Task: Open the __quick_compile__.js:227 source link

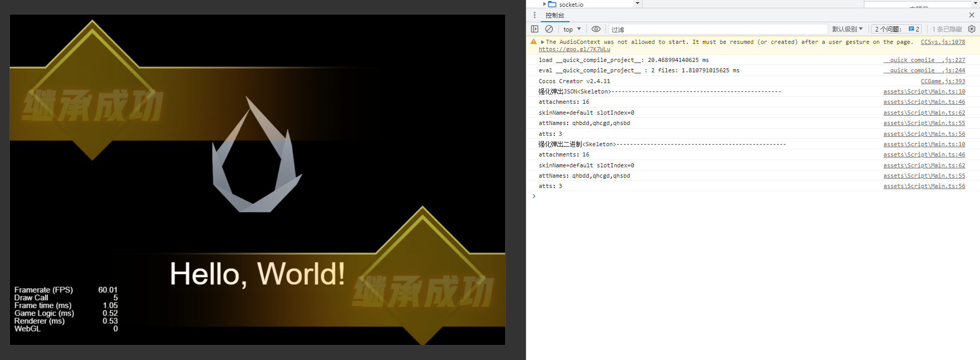Action: (924, 60)
